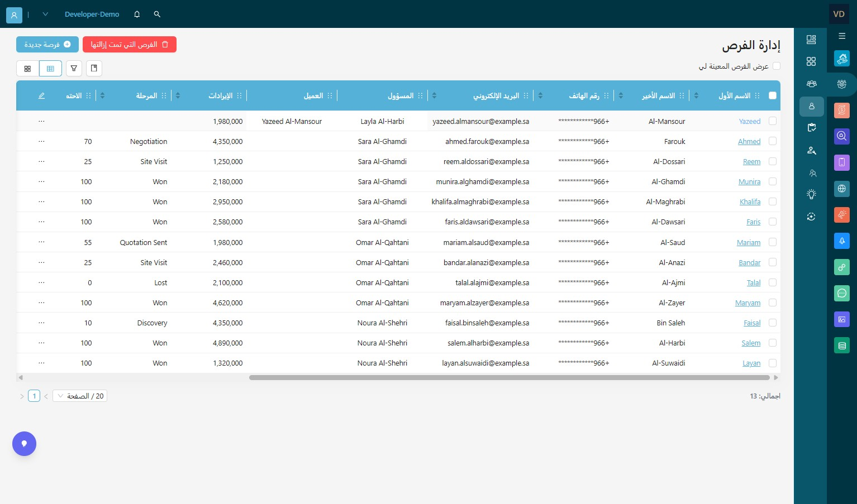Select the checkbox for the Munira row

point(773,181)
